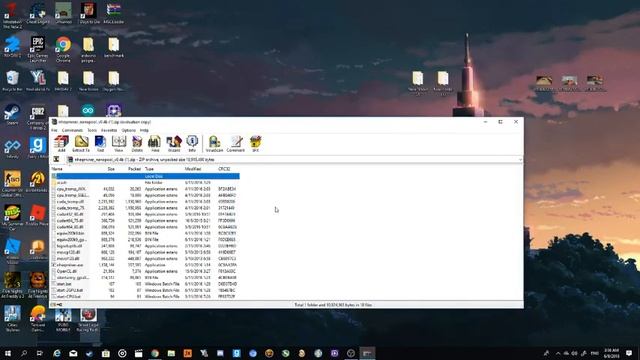Show hidden system tray icons
Viewport: 640px width, 360px height.
click(558, 353)
